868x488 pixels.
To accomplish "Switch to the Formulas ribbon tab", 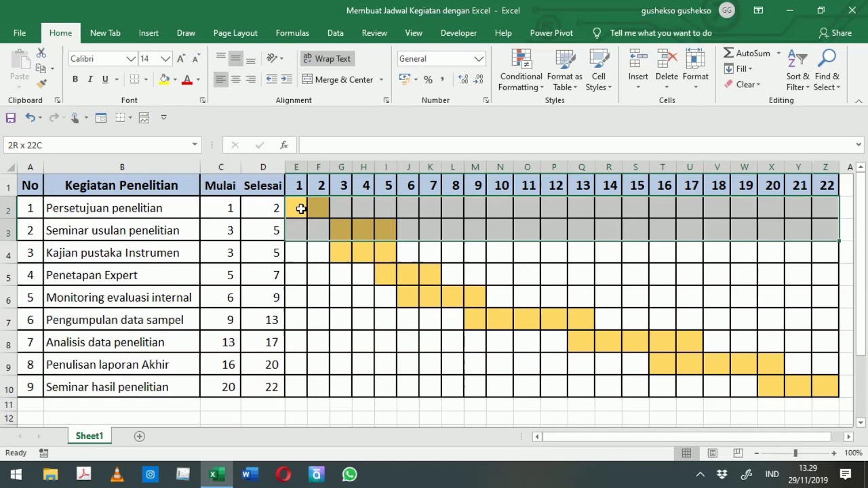I will pos(292,33).
